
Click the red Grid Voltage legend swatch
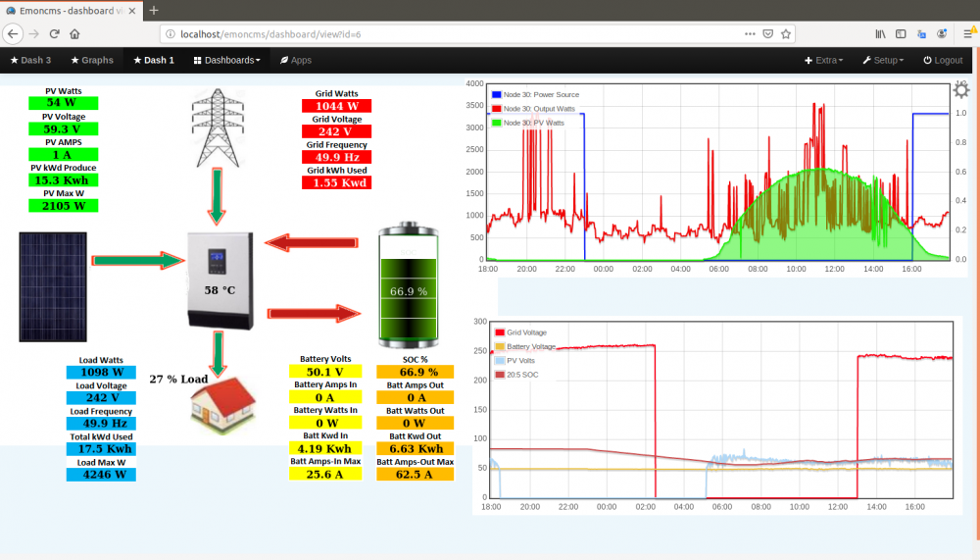coord(500,332)
